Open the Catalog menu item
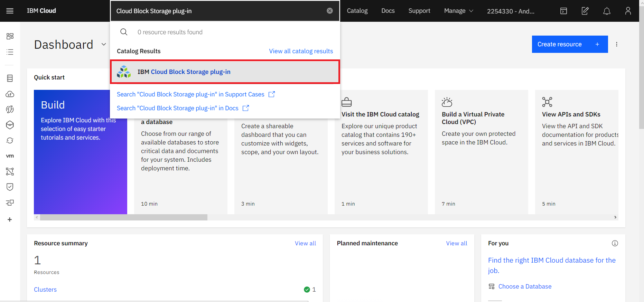This screenshot has width=644, height=302. click(357, 11)
